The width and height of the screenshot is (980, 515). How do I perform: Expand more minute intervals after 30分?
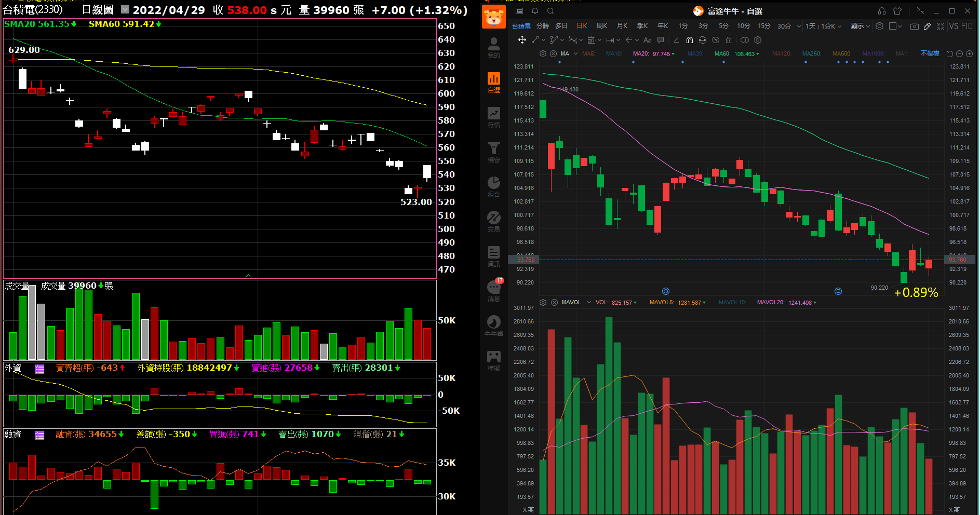click(799, 26)
